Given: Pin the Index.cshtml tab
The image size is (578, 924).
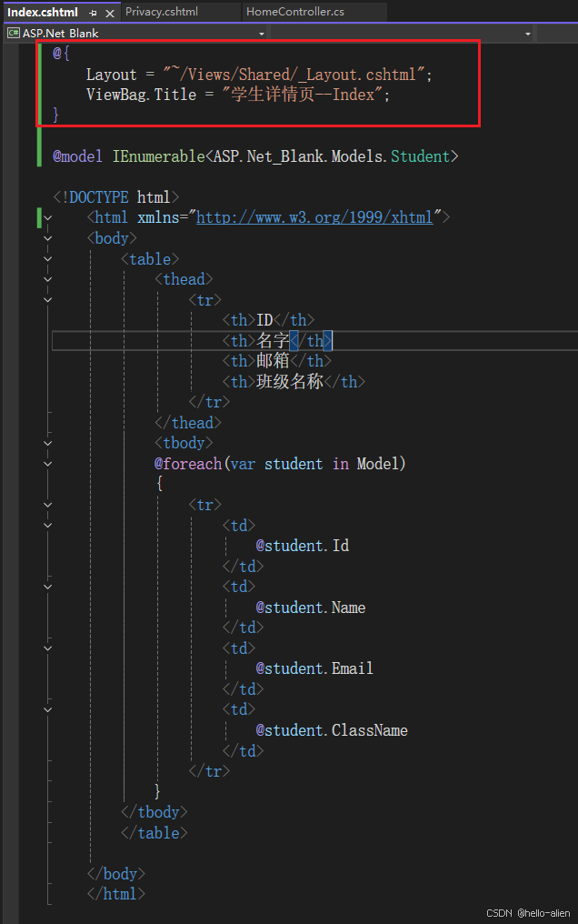Looking at the screenshot, I should (93, 13).
